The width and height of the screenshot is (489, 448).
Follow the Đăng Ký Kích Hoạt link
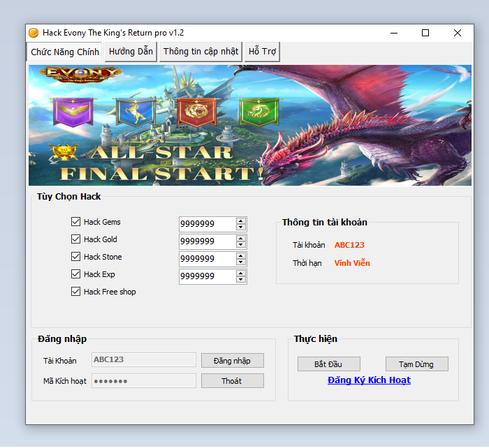(369, 380)
